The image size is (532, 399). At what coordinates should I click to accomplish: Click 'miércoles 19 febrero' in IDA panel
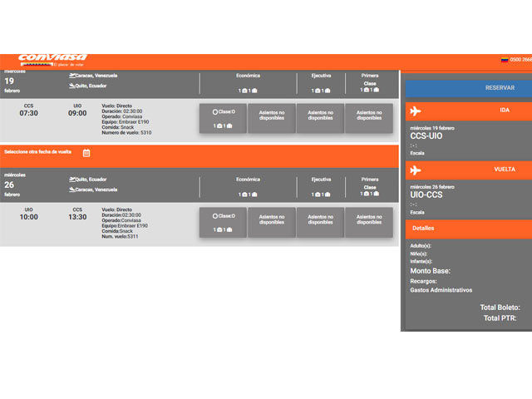pyautogui.click(x=432, y=128)
